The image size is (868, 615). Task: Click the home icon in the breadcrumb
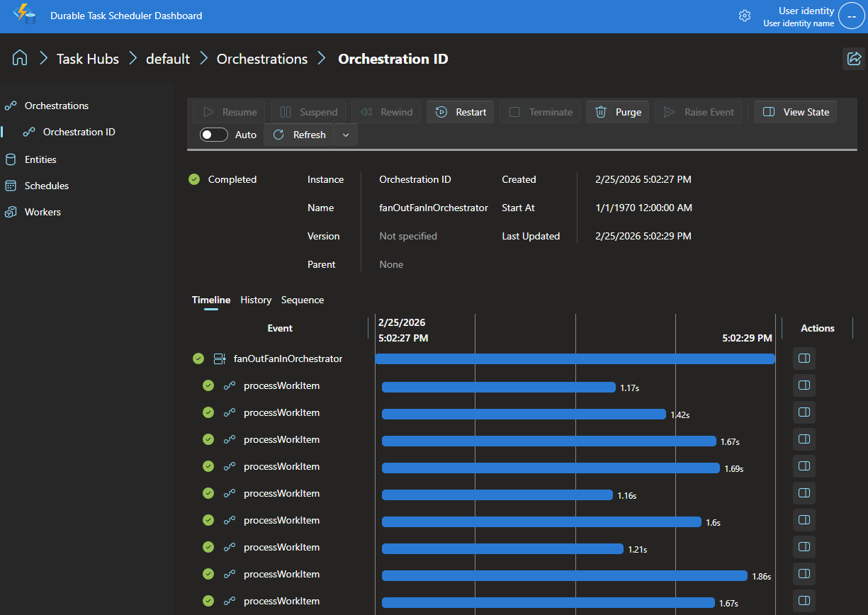click(19, 58)
